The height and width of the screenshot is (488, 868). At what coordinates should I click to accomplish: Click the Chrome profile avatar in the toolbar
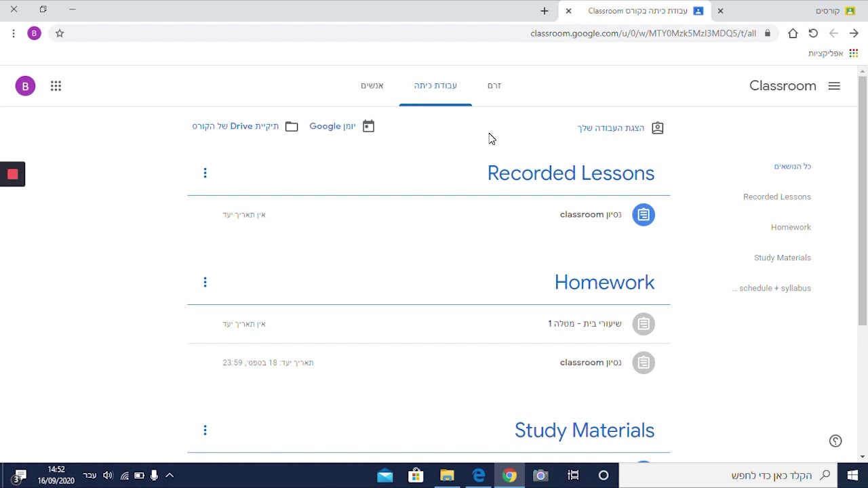click(34, 33)
